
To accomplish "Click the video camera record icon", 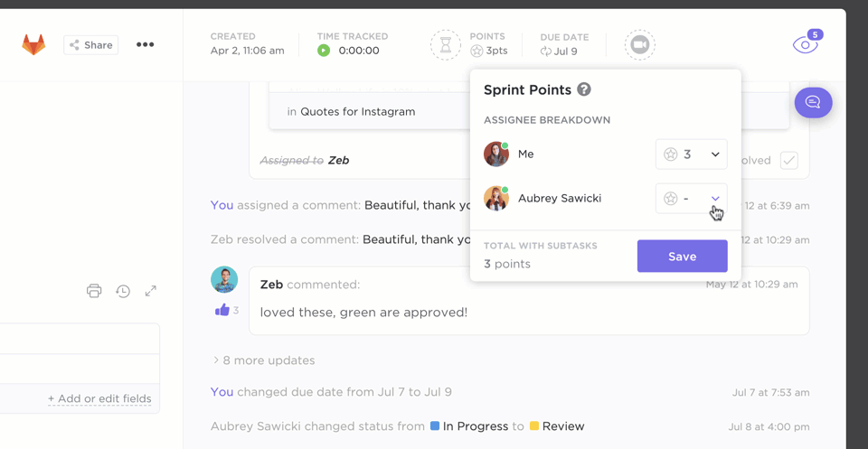I will (639, 44).
